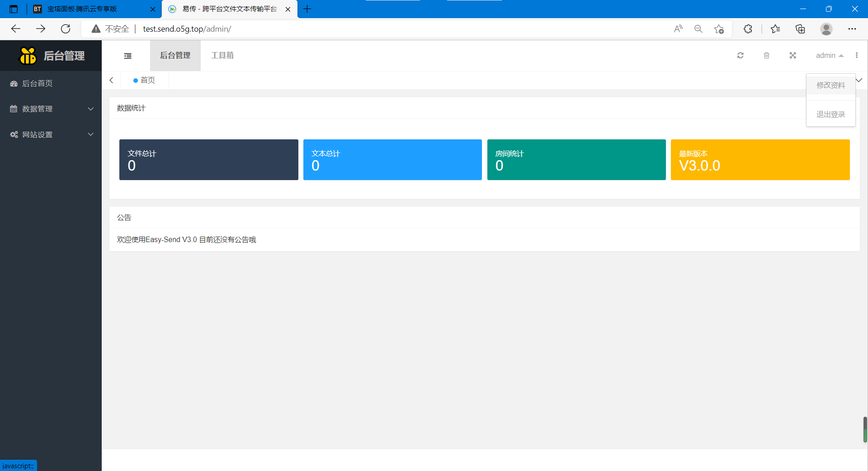Expand the 网站设置 sidebar menu
The height and width of the screenshot is (471, 868).
point(51,135)
